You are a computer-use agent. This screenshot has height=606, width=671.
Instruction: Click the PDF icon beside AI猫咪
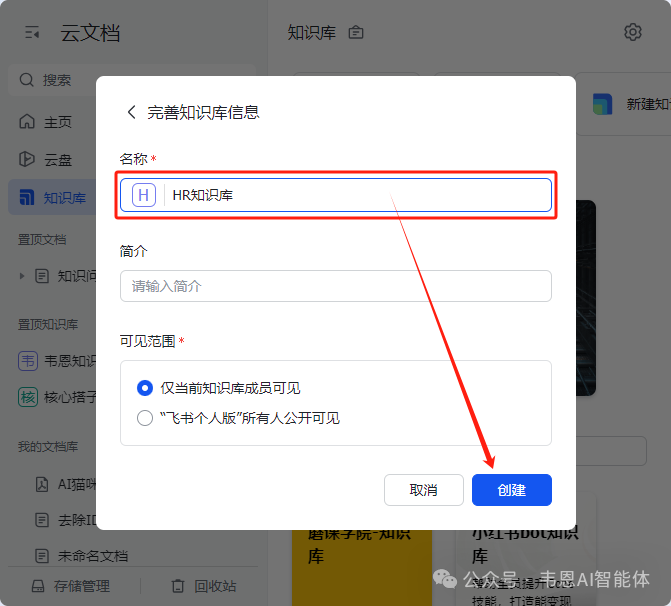point(42,484)
